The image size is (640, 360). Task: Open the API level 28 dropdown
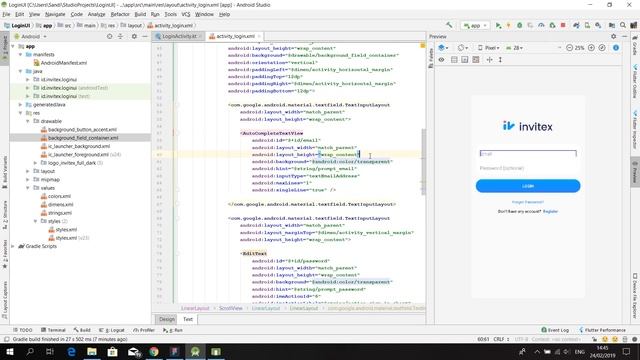(514, 48)
